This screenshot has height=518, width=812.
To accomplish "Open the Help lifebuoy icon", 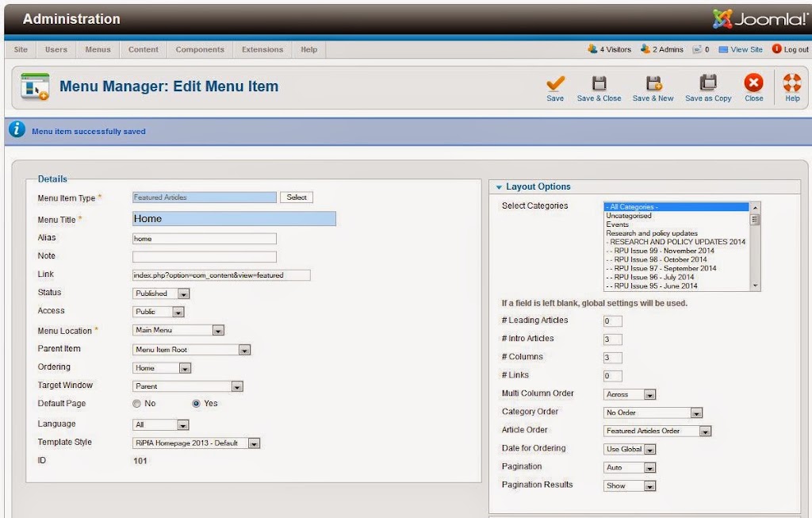I will 792,82.
